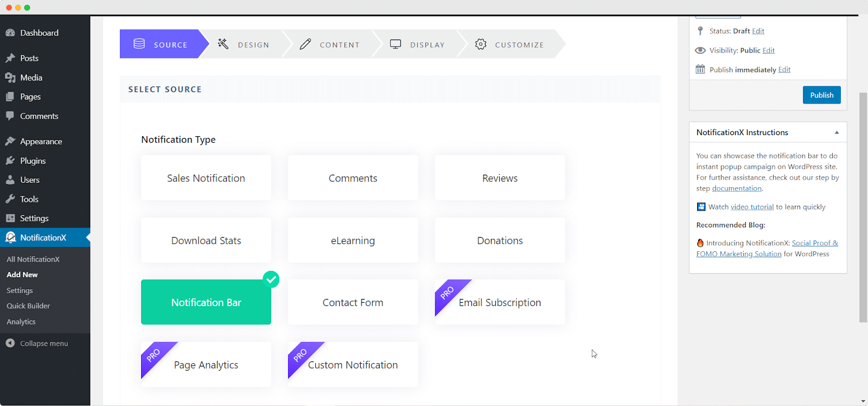Click the Collapse menu label text
The image size is (868, 406).
[44, 343]
